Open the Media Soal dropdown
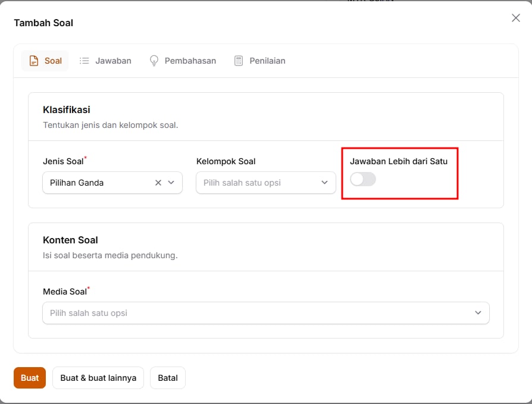 (x=265, y=313)
